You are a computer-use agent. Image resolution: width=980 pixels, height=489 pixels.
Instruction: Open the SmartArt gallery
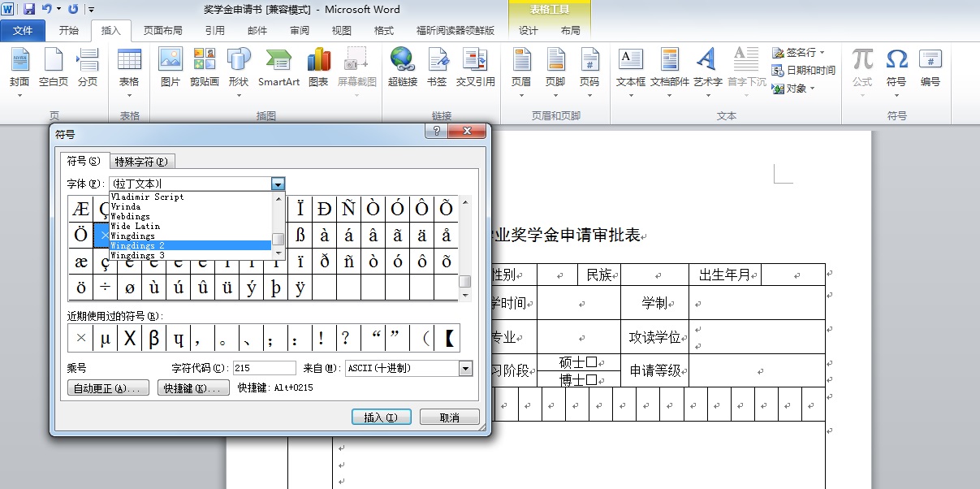click(278, 69)
